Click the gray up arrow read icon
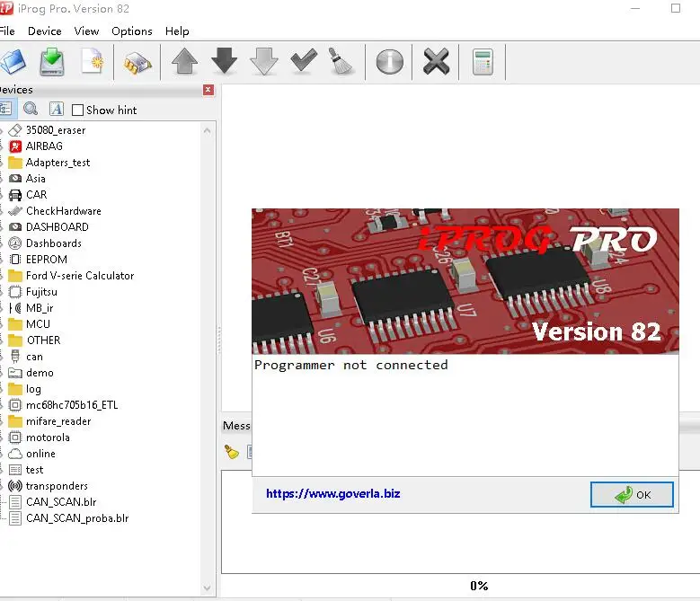 pyautogui.click(x=185, y=61)
